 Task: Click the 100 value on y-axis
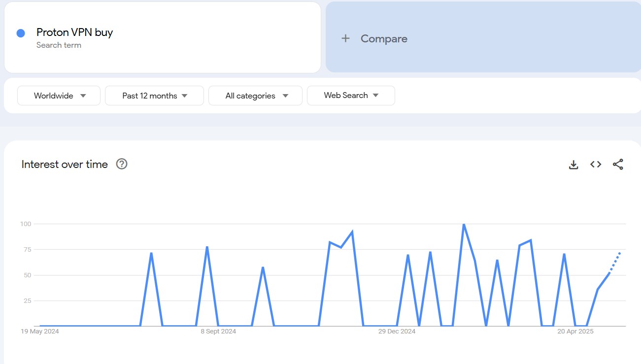click(26, 224)
